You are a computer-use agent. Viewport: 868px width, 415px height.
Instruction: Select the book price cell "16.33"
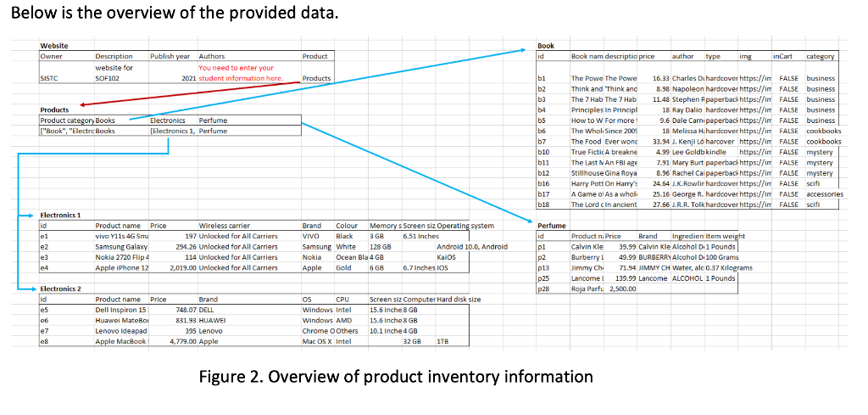(x=661, y=79)
